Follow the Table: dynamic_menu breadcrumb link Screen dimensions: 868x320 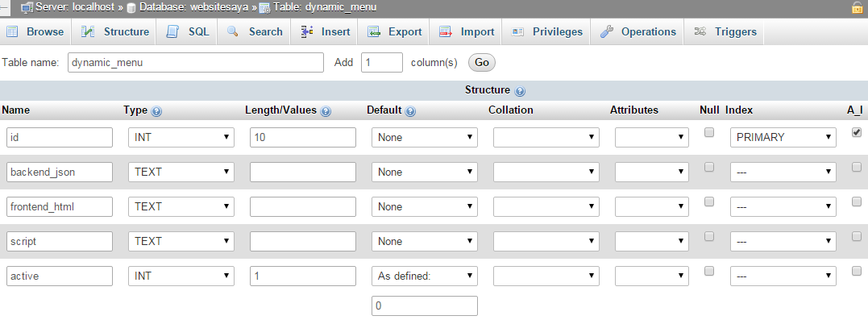[325, 8]
